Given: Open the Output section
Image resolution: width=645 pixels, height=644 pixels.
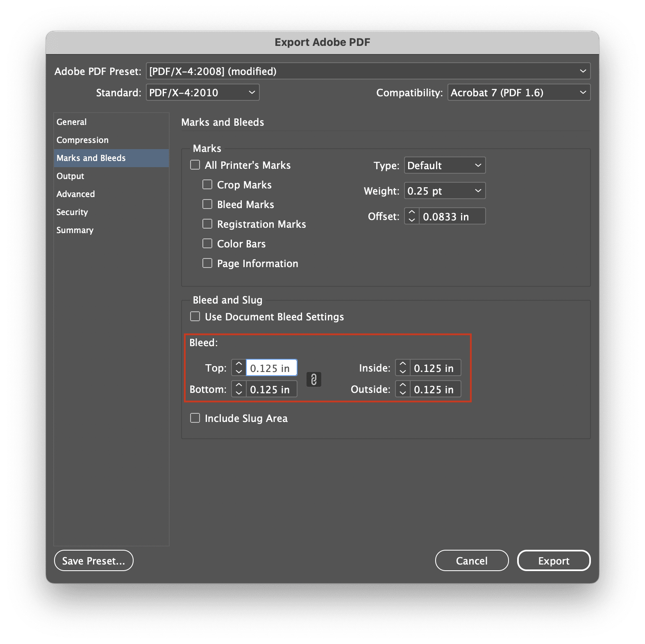Looking at the screenshot, I should pos(111,176).
